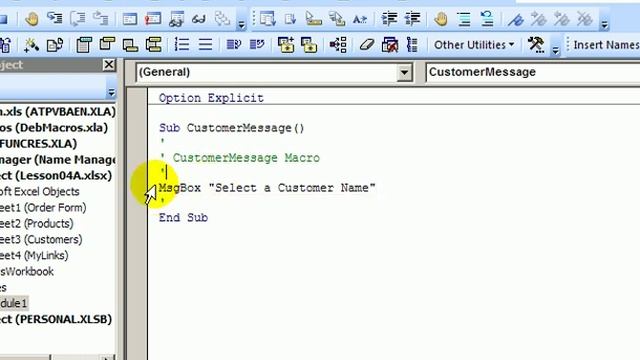Click the Step Over debug icon
Image resolution: width=640 pixels, height=360 pixels.
78,19
